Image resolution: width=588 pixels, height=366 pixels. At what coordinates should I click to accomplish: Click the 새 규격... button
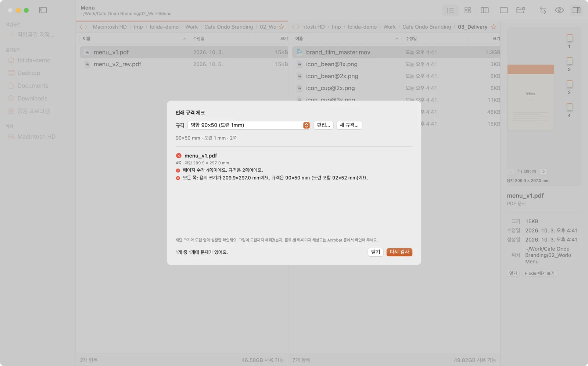[x=349, y=125]
